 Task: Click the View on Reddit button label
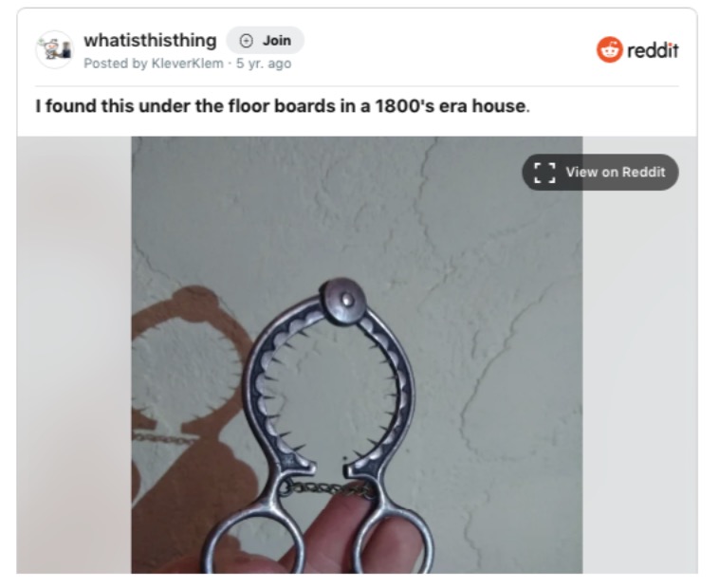pos(615,172)
